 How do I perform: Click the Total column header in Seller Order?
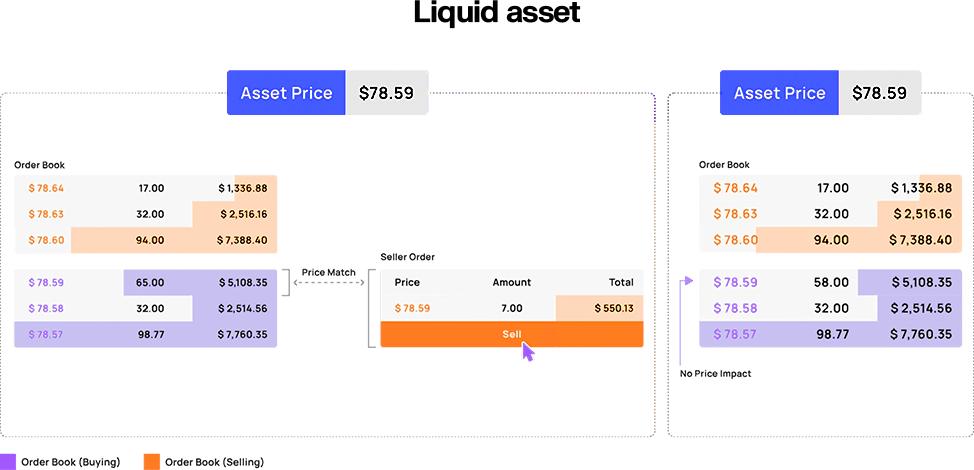(620, 282)
